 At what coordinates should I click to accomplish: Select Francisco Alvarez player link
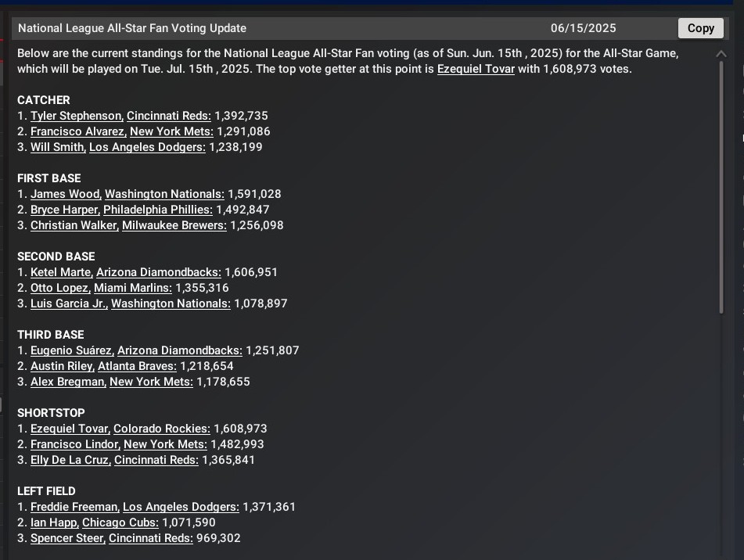pos(77,131)
